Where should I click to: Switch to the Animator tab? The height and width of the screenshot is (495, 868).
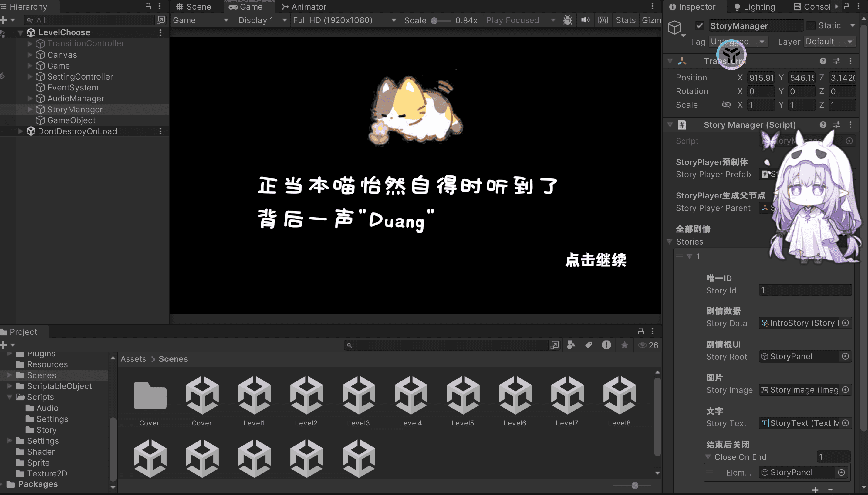304,7
